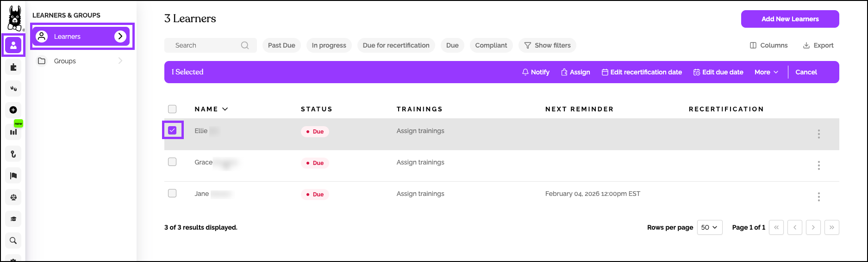Filter by Due for recertification
Viewport: 868px width, 262px height.
(396, 45)
